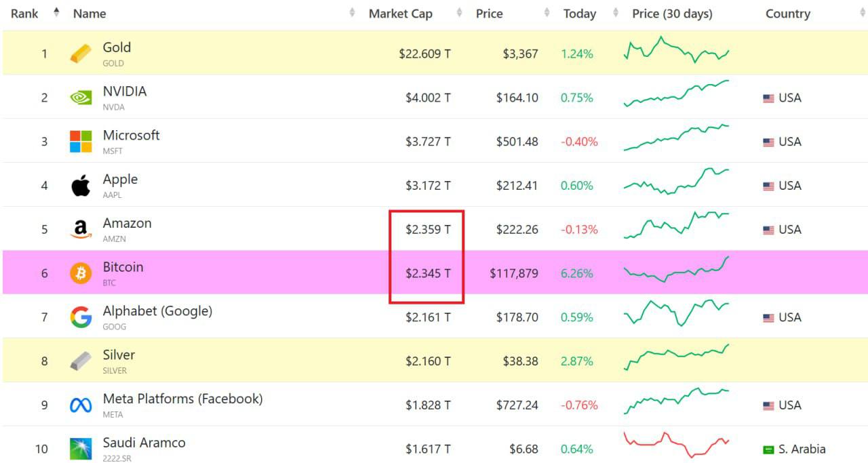
Task: Click the Bitcoin logo icon
Action: tap(81, 273)
